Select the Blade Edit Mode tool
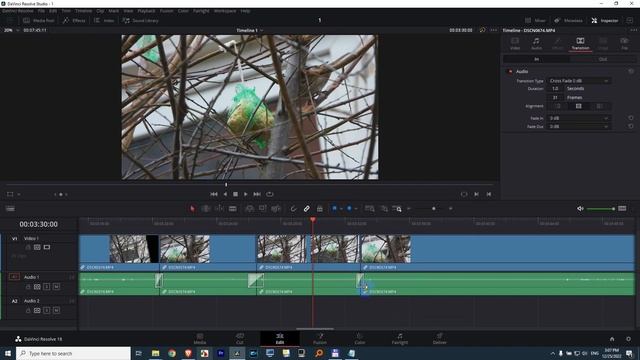 [233, 209]
